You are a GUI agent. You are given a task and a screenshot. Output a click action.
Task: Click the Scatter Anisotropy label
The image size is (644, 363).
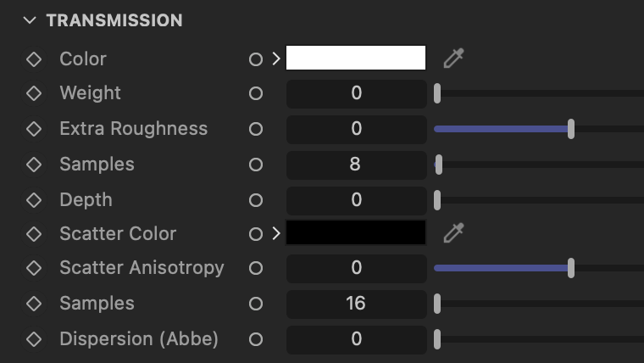[x=142, y=268]
